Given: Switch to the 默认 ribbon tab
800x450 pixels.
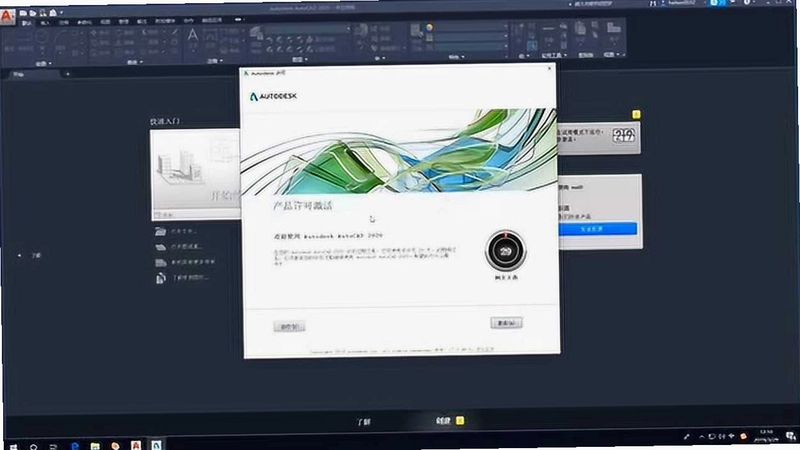Looking at the screenshot, I should [27, 22].
